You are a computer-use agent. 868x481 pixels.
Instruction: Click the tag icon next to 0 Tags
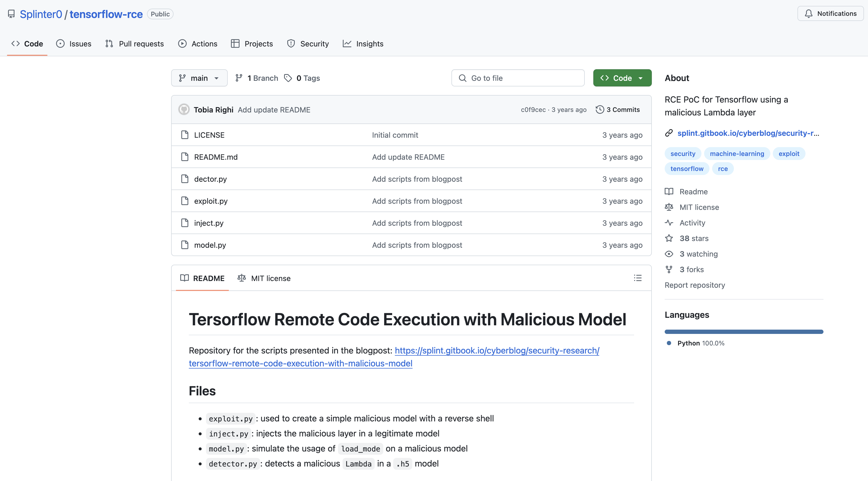[288, 78]
